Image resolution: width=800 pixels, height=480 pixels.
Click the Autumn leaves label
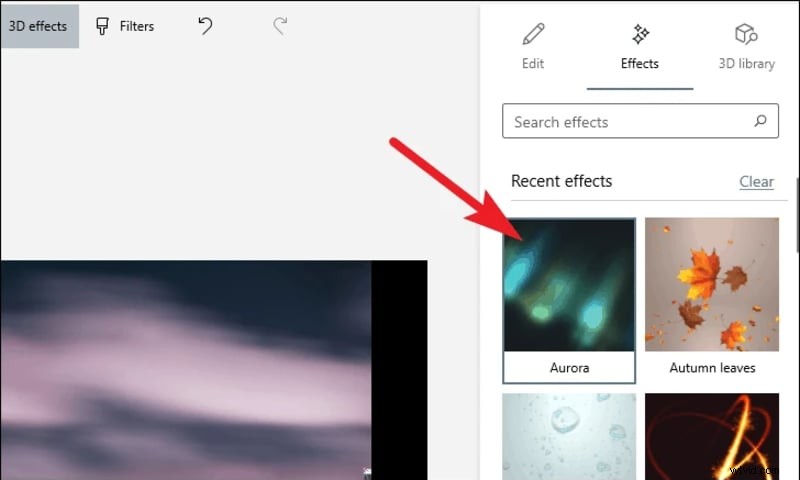point(712,368)
